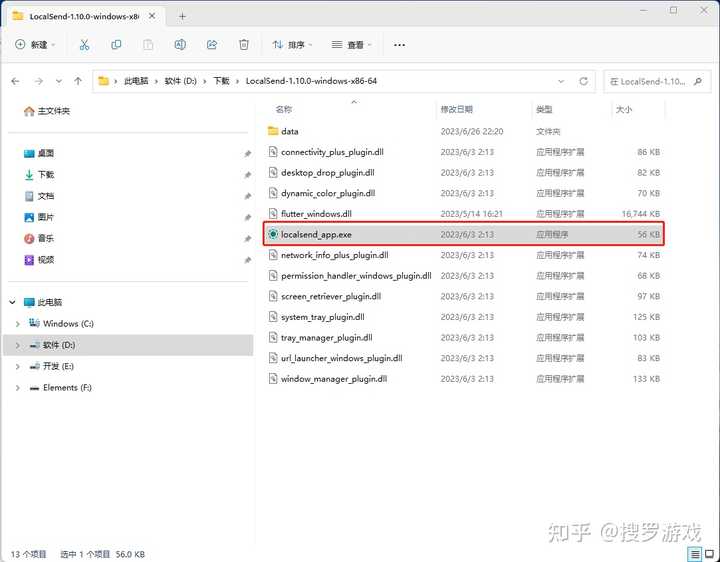The width and height of the screenshot is (720, 562).
Task: Refresh the current folder view
Action: coord(582,81)
